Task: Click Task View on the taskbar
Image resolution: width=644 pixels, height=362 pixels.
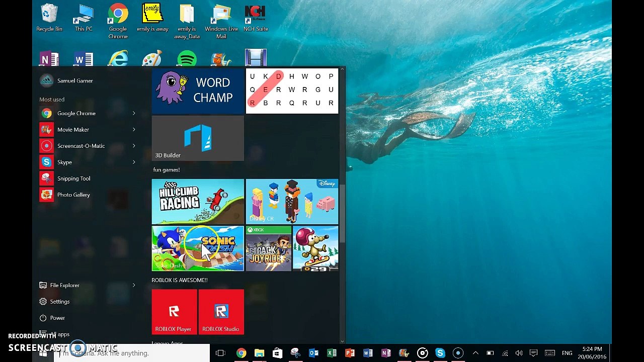Action: (220, 353)
